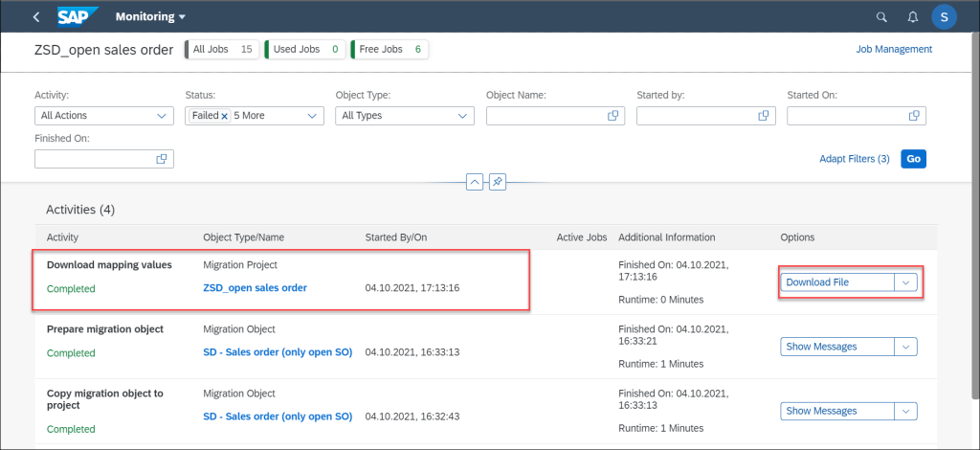Select the Prepare migration object activity text
The image size is (980, 450).
[x=105, y=328]
